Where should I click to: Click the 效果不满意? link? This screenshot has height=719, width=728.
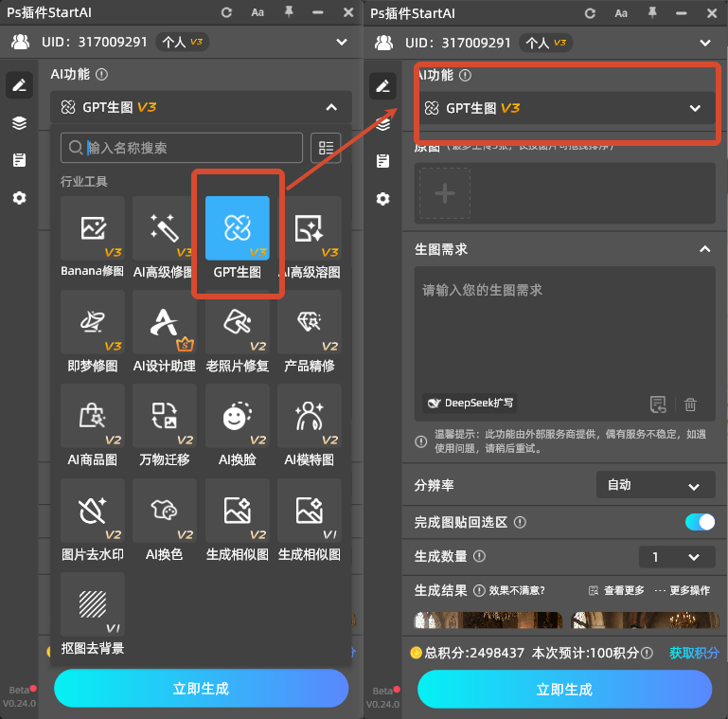point(517,590)
